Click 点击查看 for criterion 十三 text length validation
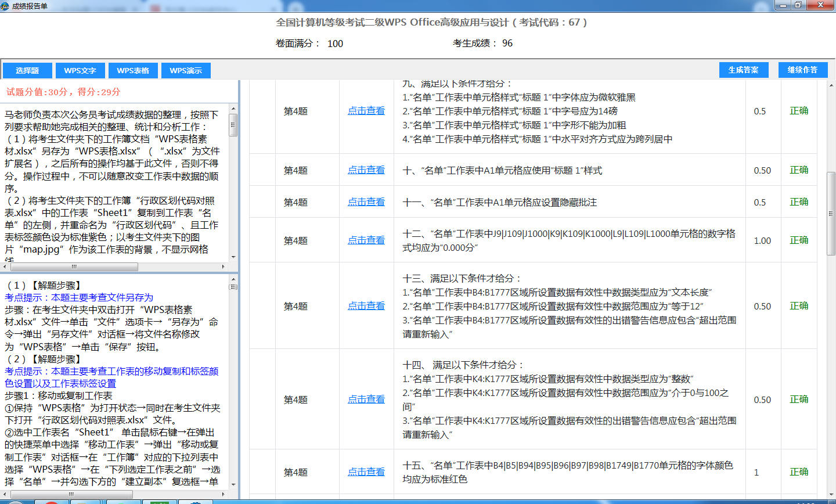The height and width of the screenshot is (504, 836). [x=366, y=306]
